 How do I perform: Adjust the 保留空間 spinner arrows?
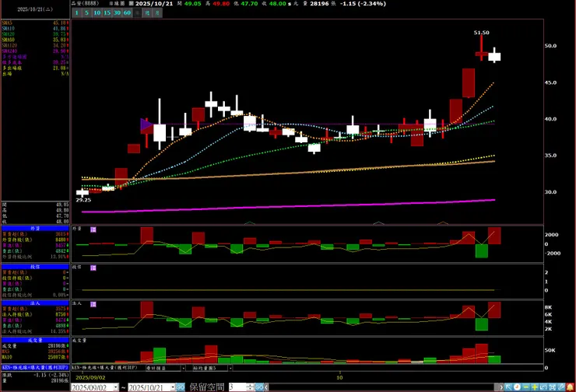[x=250, y=387]
